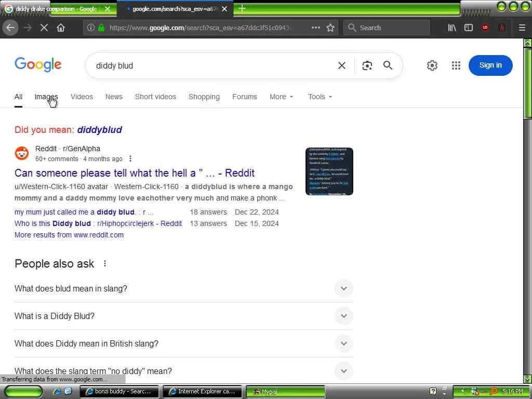Viewport: 532px width, 399px height.
Task: Switch to the Shopping results tab
Action: coord(204,97)
